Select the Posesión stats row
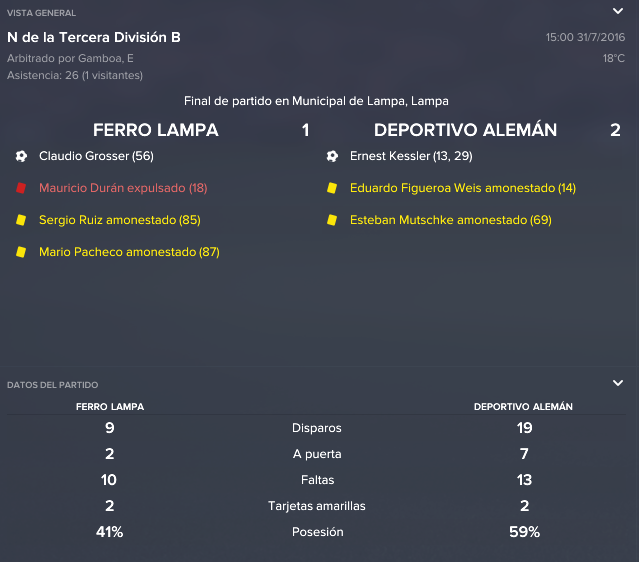Screen dimensions: 639x562 [316, 532]
